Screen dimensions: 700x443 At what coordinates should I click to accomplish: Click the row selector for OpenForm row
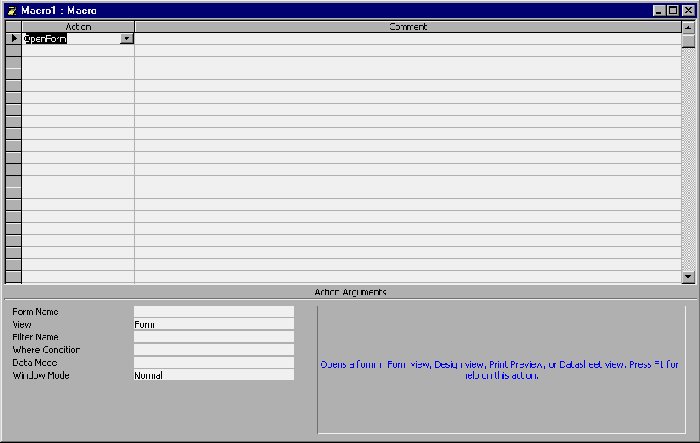point(13,39)
